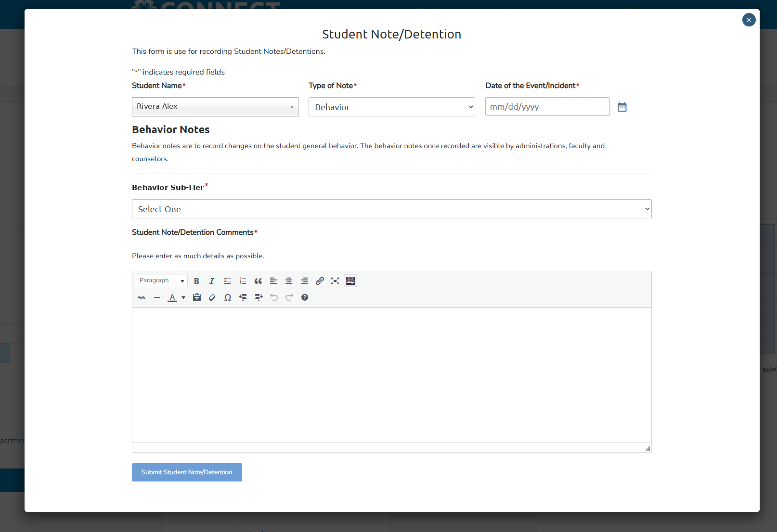Open the calendar date picker
The image size is (777, 532).
tap(622, 107)
